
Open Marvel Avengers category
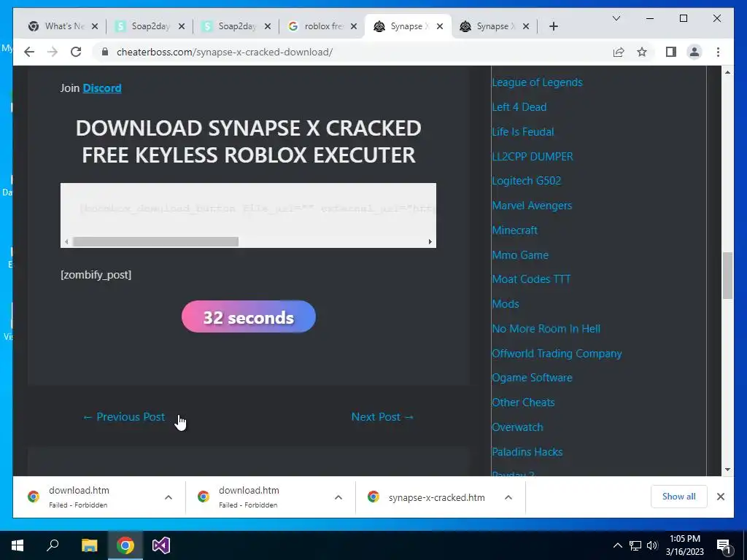532,206
